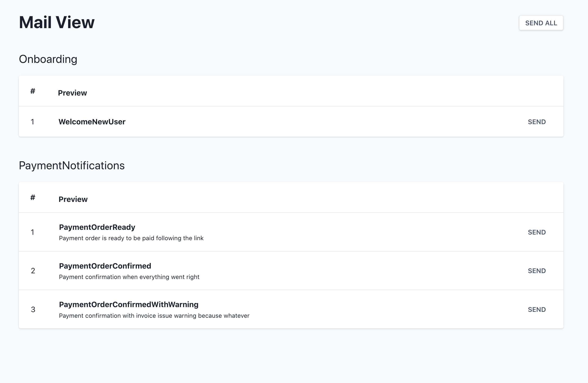Click the Preview column header in PaymentNotifications table
This screenshot has height=383, width=588.
(x=73, y=199)
